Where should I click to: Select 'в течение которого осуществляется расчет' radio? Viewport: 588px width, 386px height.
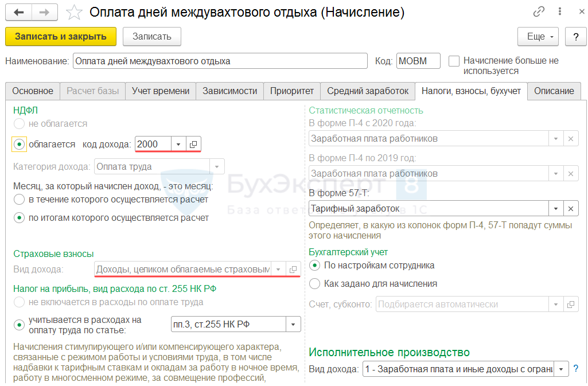coord(19,200)
